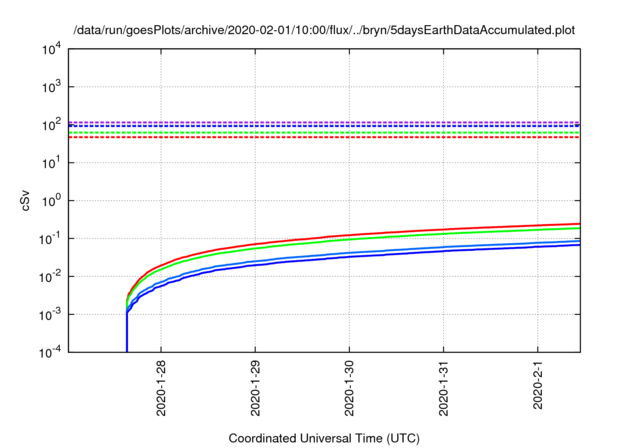
Task: Click the 10^0 y-axis label
Action: (51, 201)
